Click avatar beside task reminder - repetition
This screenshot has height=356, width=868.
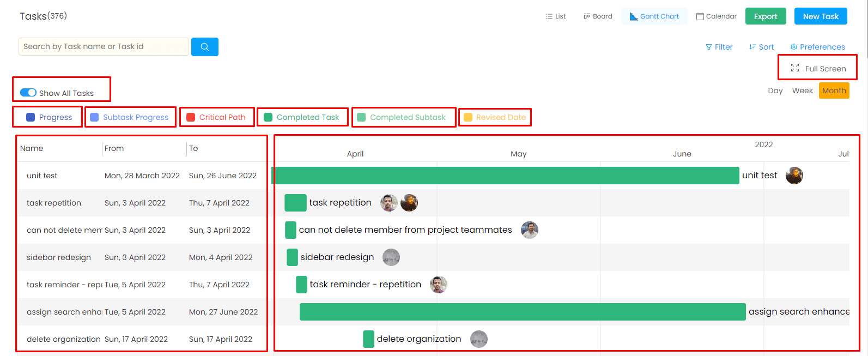[x=439, y=285]
